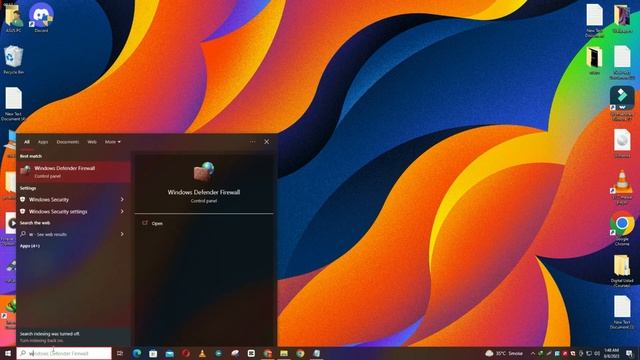The image size is (640, 360).
Task: Switch to the Documents search tab
Action: (x=68, y=142)
